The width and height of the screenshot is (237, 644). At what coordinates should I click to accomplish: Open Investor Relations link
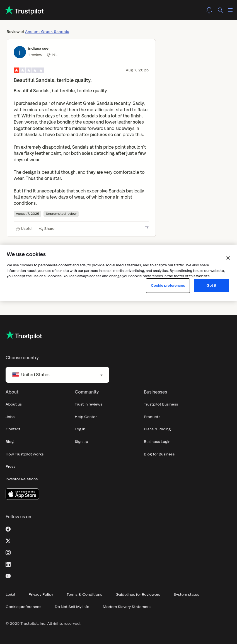click(21, 479)
